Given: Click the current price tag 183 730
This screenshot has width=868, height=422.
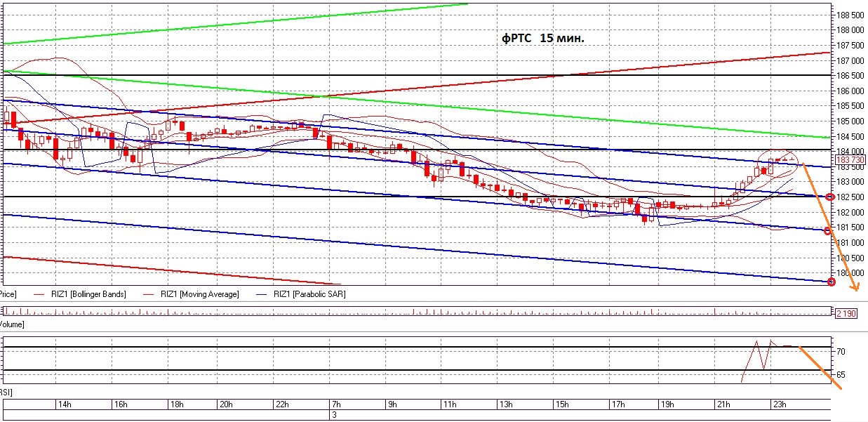Looking at the screenshot, I should [849, 160].
